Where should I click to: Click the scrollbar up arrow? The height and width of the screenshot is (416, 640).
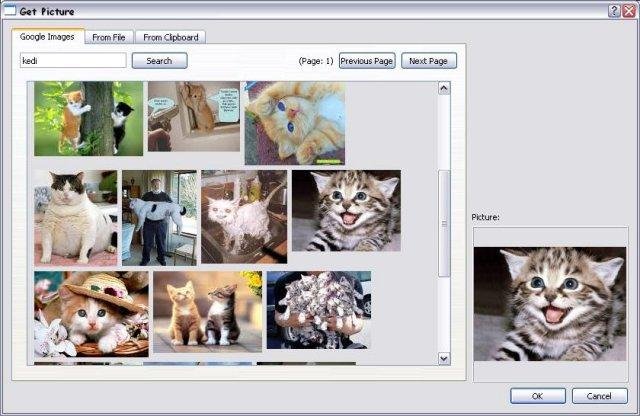pyautogui.click(x=444, y=89)
